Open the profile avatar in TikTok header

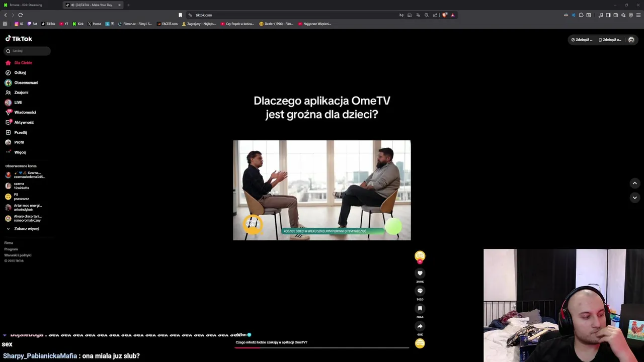point(631,40)
